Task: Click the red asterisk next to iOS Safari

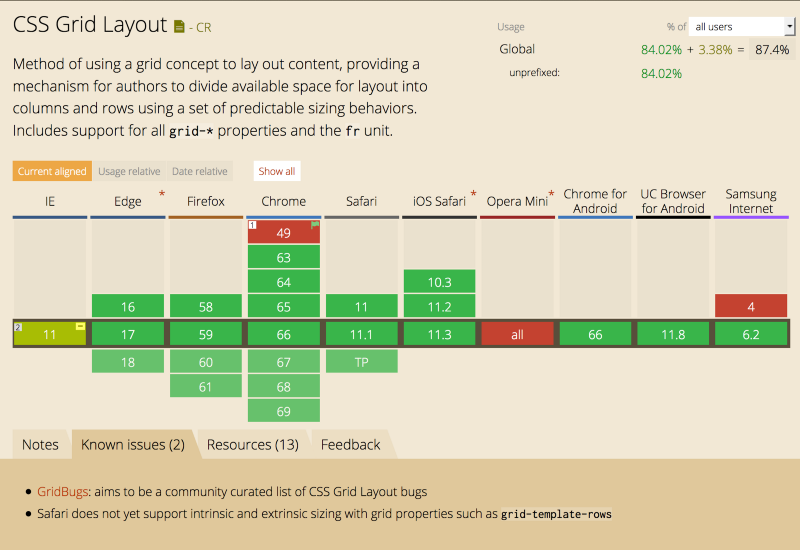Action: (x=473, y=194)
